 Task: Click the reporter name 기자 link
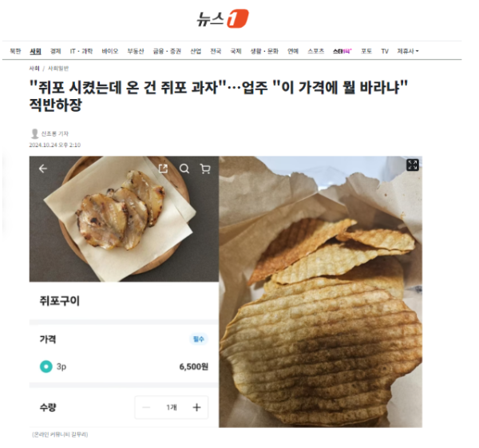55,133
